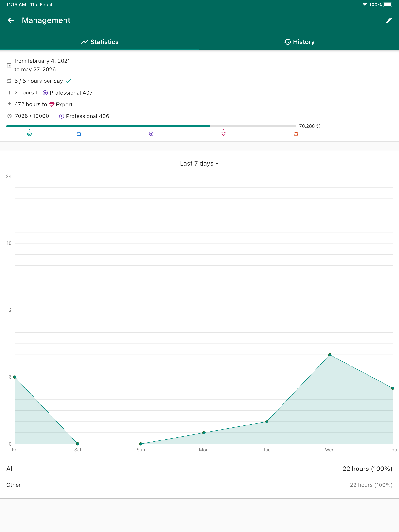The image size is (399, 532).
Task: Click the purple star Professional milestone icon
Action: [x=151, y=134]
